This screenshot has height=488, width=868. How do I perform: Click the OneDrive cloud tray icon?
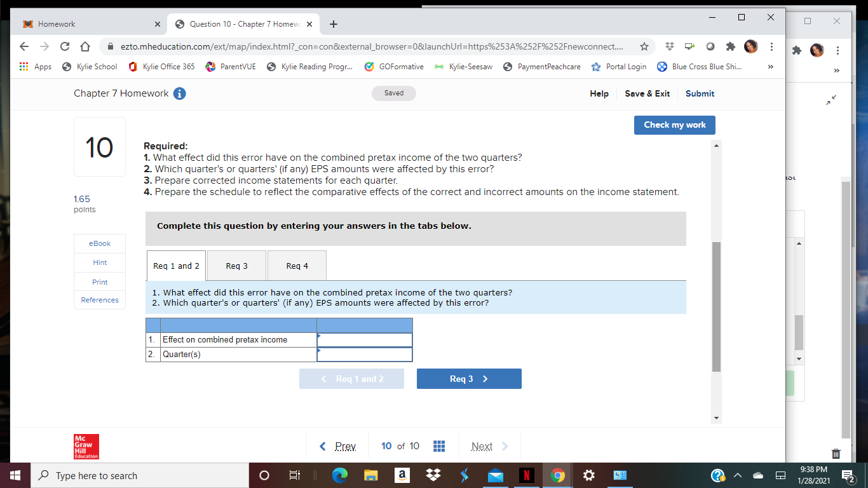tap(758, 475)
